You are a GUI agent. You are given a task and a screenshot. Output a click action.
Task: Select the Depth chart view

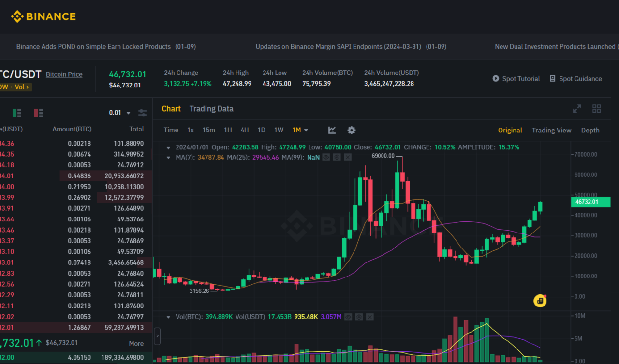[590, 130]
